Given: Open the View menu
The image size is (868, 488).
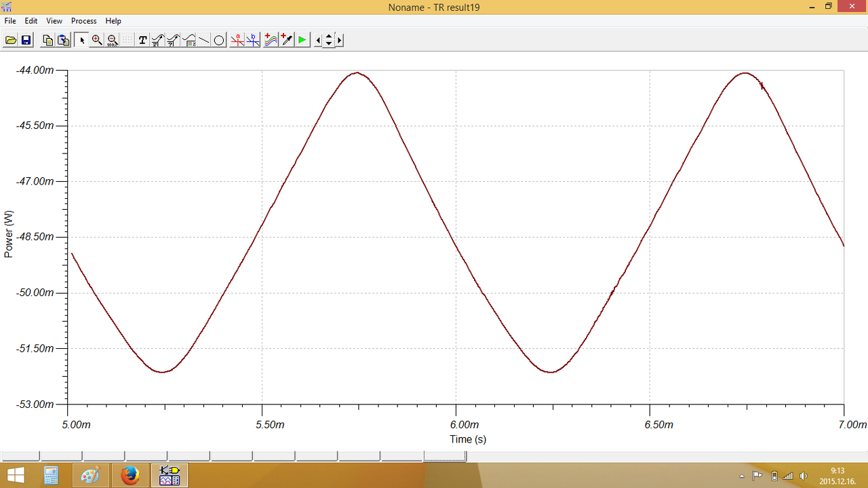Looking at the screenshot, I should click(54, 21).
